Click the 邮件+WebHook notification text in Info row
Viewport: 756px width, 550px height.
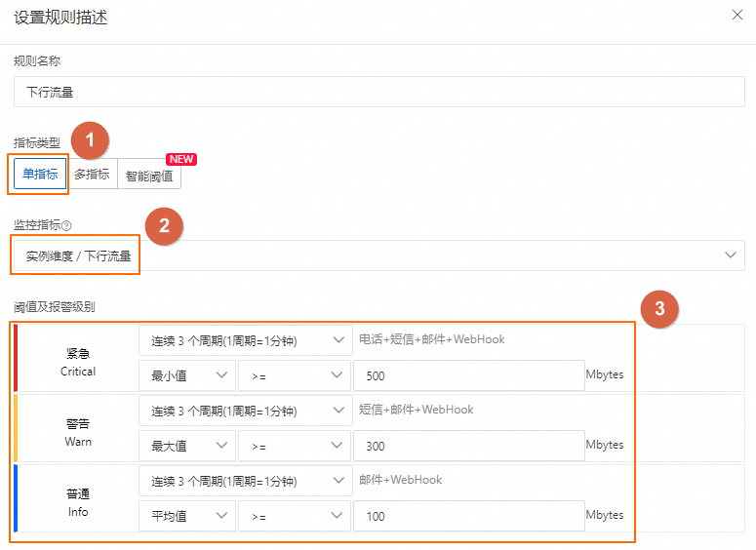click(400, 480)
